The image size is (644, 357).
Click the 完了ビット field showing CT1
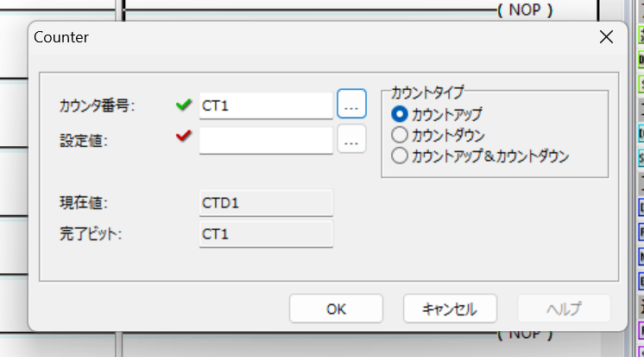pos(266,234)
